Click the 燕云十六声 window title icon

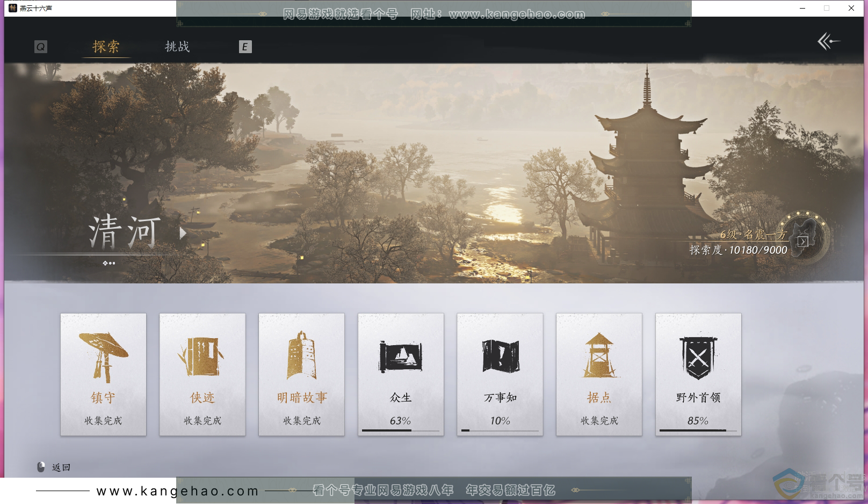point(13,8)
